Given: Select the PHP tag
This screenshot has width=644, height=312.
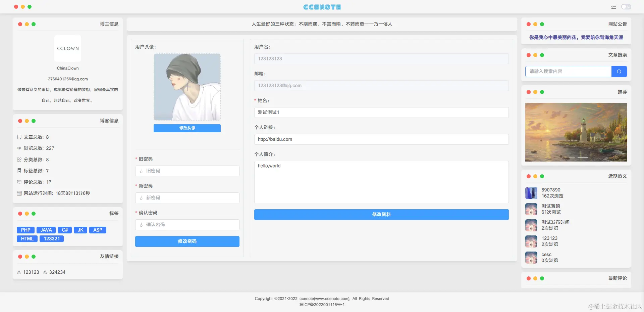Looking at the screenshot, I should point(25,230).
